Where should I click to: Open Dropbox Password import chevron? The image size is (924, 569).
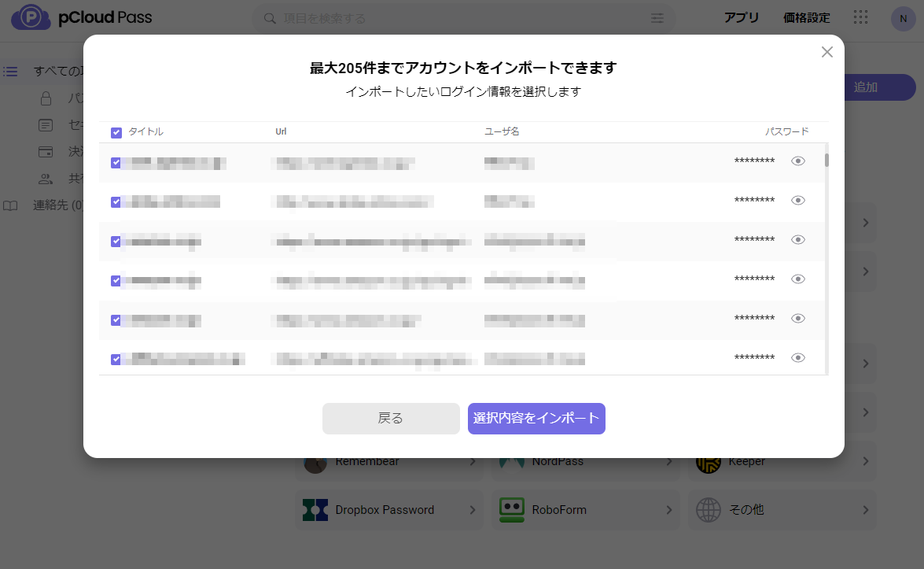[x=473, y=509]
